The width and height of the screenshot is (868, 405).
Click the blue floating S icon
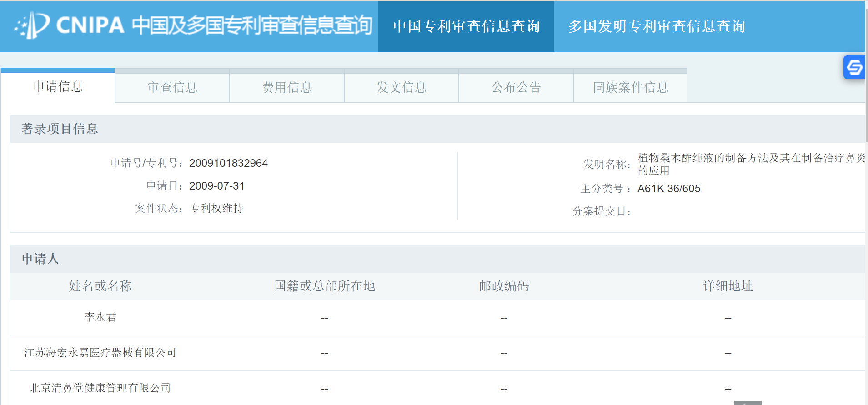click(854, 67)
